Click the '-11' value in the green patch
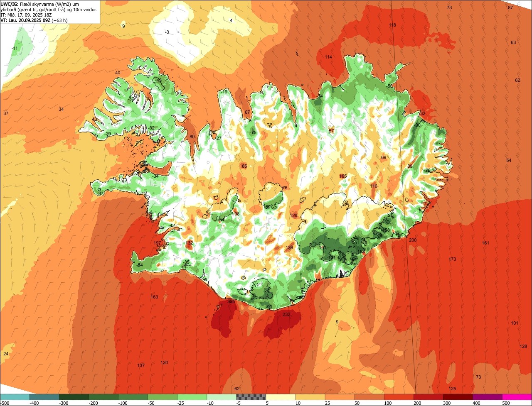Viewport: 532px width, 406px height. tap(15, 48)
